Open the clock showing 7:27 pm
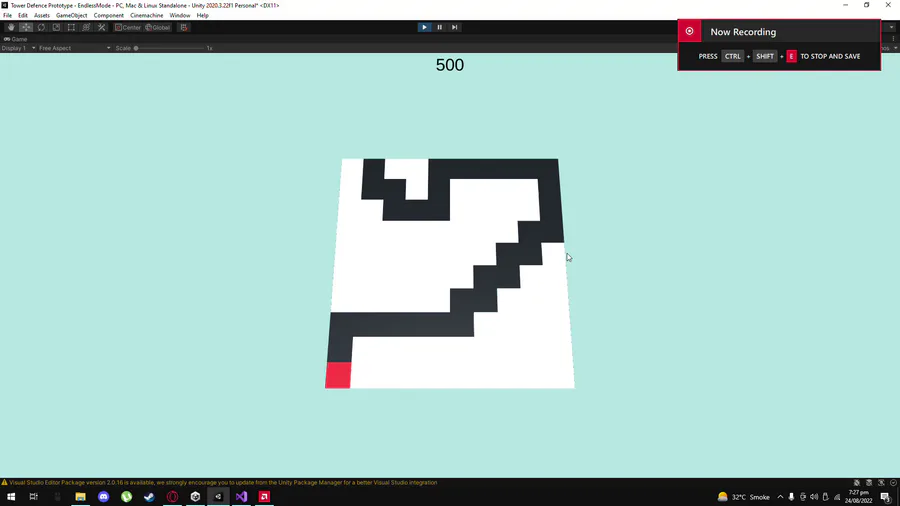 tap(859, 497)
